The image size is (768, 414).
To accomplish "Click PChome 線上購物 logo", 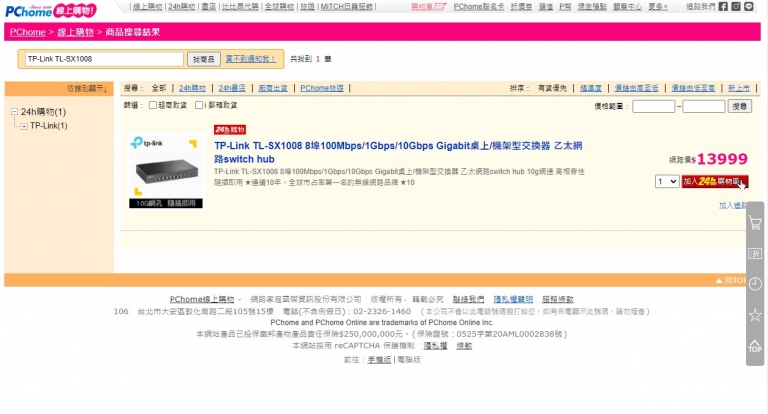I will pos(51,10).
